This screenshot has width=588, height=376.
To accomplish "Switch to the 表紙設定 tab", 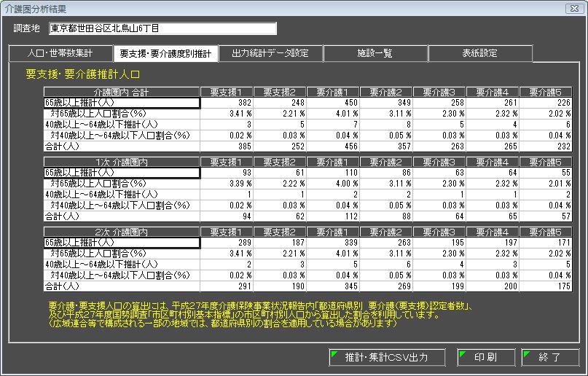I will tap(480, 53).
